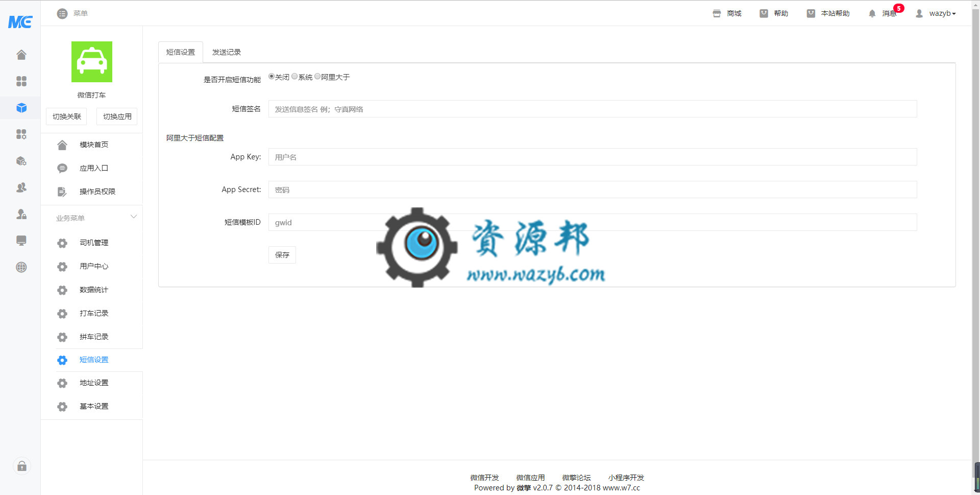Screen dimensions: 980x495
Task: Open the 微擎论坛 footer link
Action: [x=576, y=478]
